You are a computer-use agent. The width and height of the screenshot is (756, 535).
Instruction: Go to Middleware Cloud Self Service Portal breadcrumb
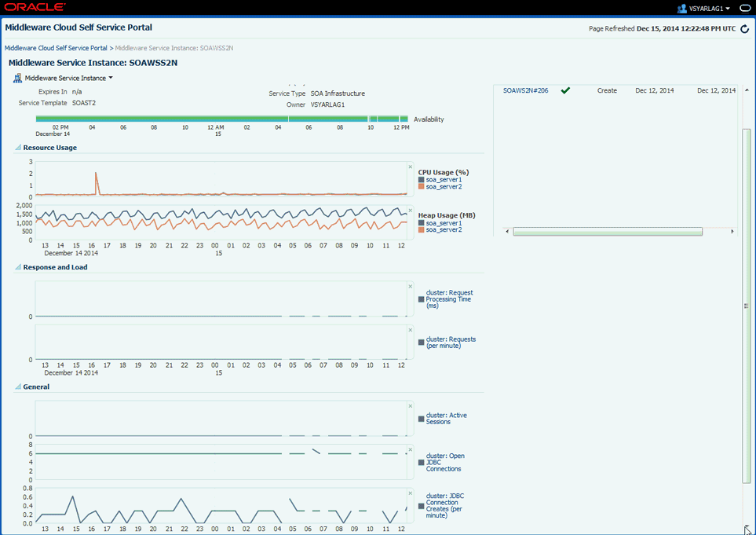(x=56, y=48)
